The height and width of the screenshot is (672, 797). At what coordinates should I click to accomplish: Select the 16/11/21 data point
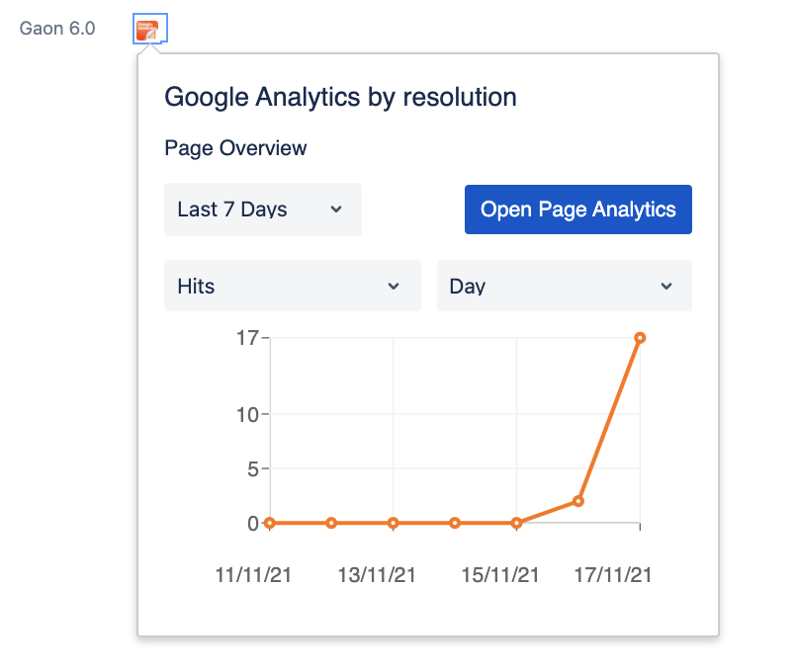point(577,501)
